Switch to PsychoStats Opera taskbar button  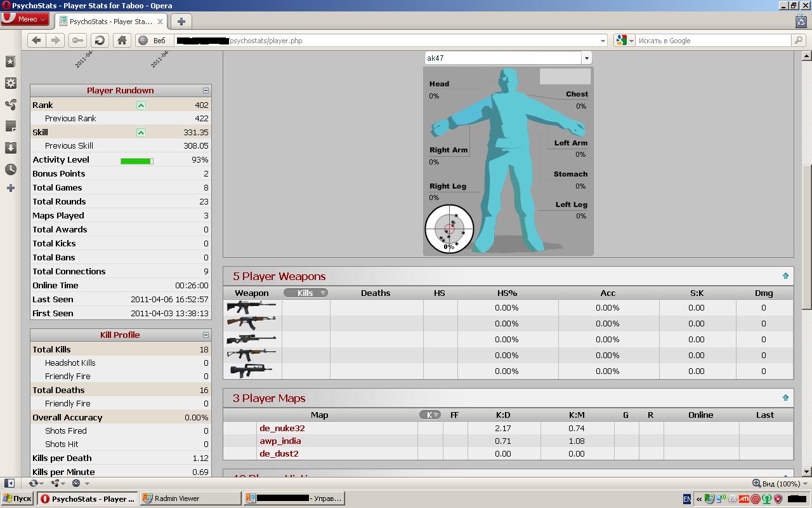point(88,498)
